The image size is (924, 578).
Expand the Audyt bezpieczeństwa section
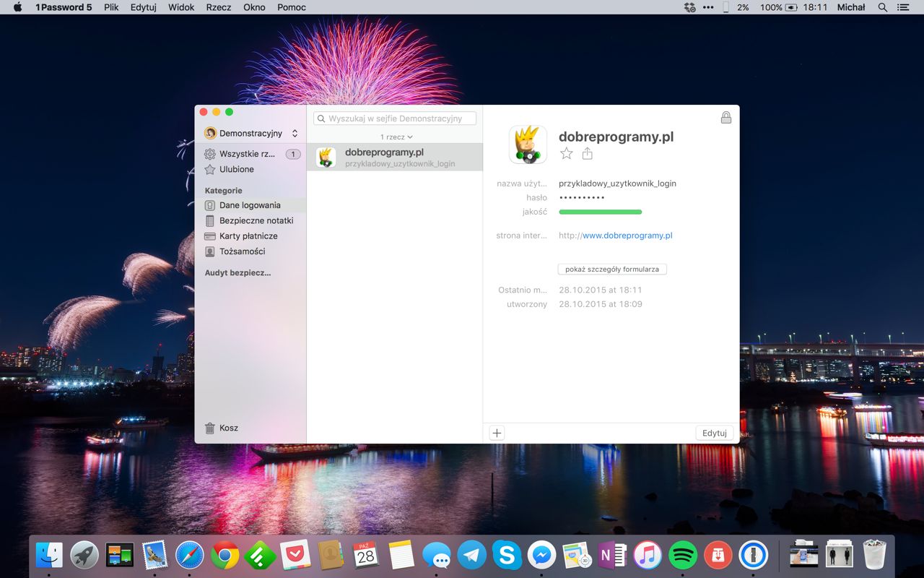237,273
